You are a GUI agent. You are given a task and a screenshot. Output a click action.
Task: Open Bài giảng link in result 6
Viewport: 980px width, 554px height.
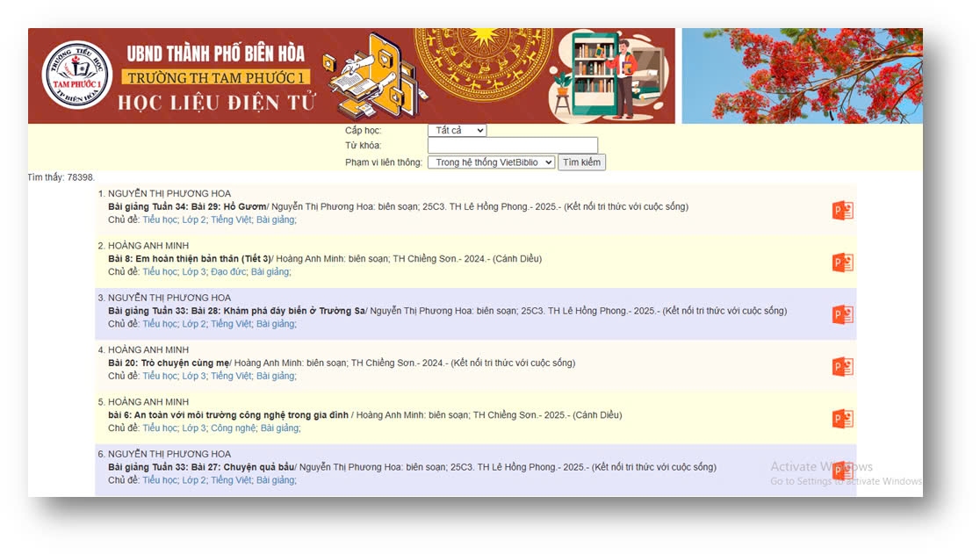[275, 479]
